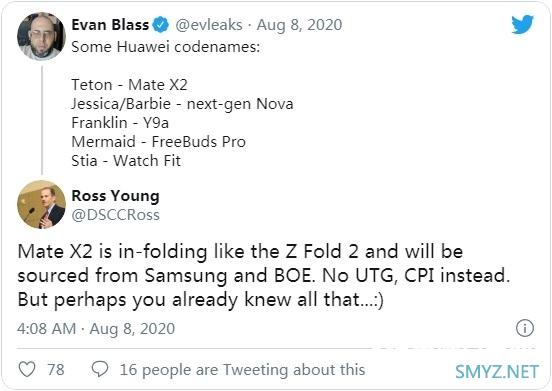Viewport: 552px width, 391px height.
Task: Click Evan Blass verified badge
Action: coord(161,25)
